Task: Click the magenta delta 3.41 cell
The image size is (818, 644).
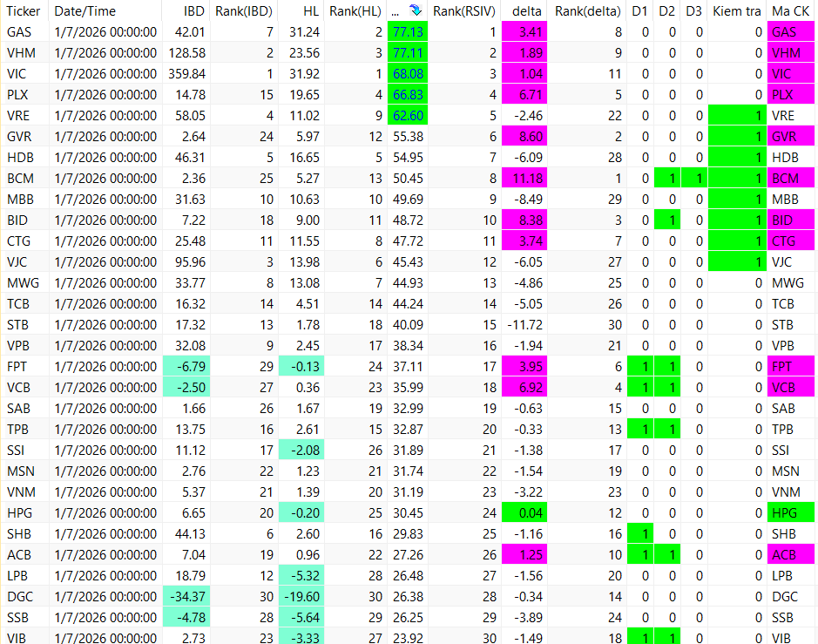Action: pos(524,32)
